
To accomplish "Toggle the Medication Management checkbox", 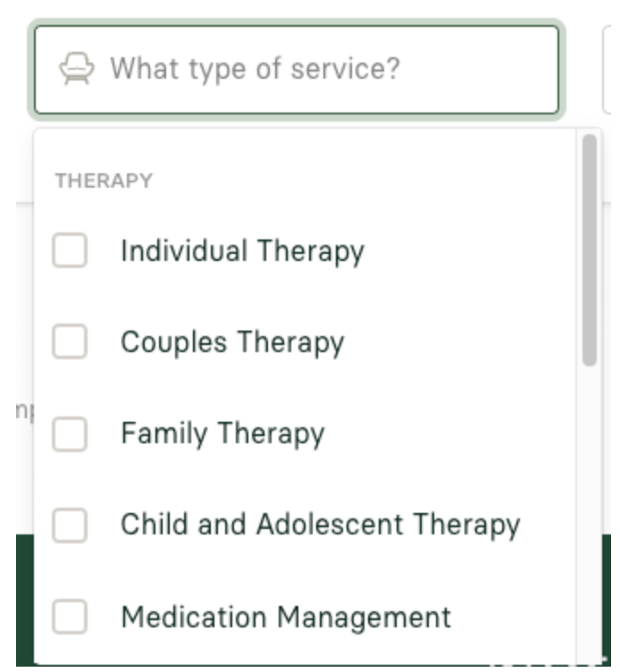I will pyautogui.click(x=70, y=617).
